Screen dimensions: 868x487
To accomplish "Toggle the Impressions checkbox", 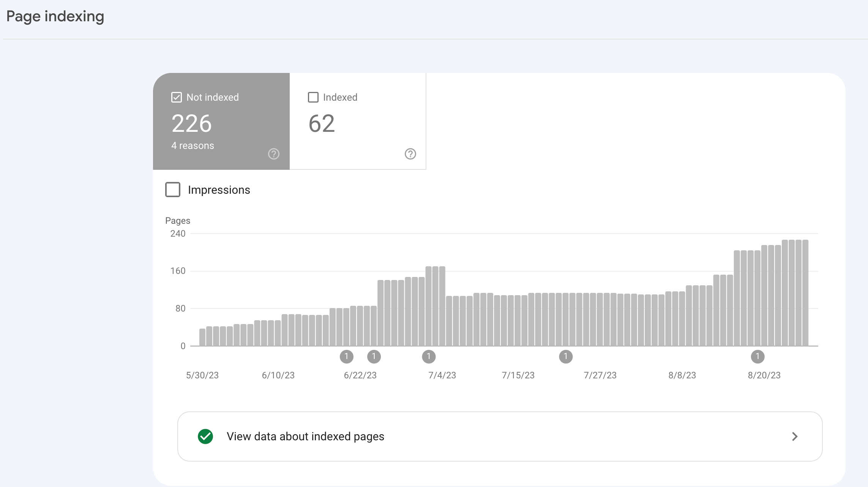I will click(173, 190).
